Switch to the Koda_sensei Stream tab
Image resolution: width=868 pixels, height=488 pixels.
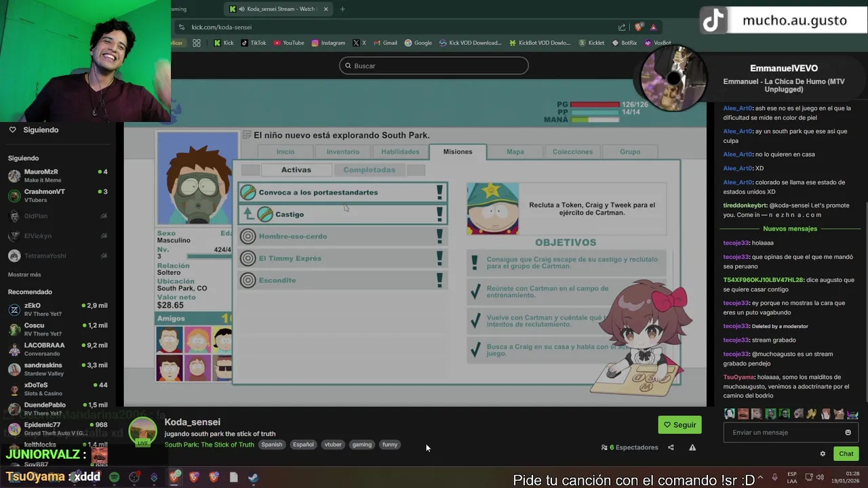[278, 9]
